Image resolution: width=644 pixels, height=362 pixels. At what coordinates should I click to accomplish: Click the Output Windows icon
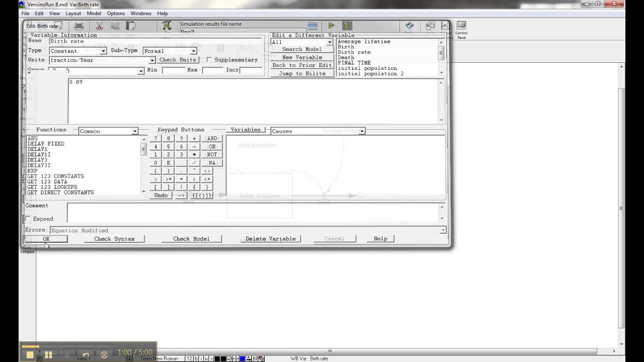tap(445, 26)
